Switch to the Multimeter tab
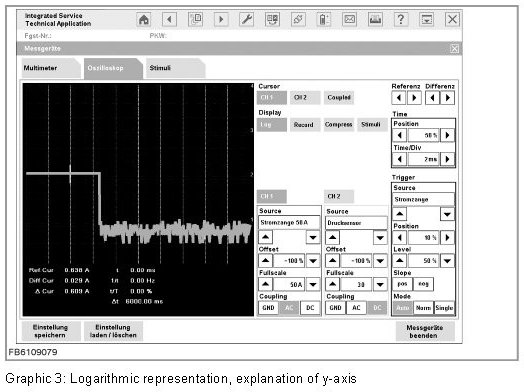The image size is (524, 392). (50, 68)
